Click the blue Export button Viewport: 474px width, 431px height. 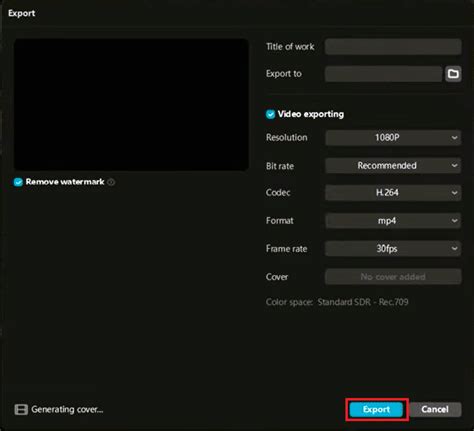pyautogui.click(x=376, y=409)
